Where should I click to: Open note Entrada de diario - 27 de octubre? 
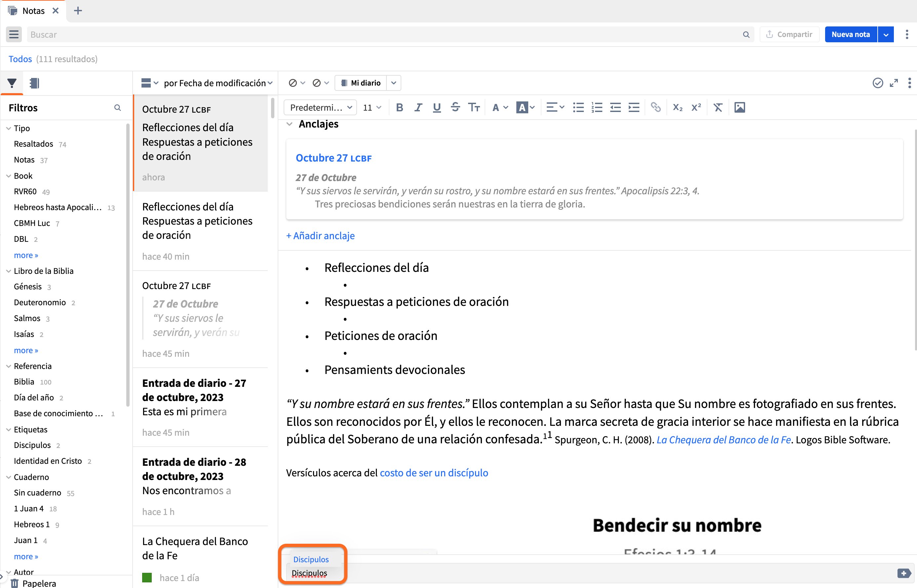tap(200, 407)
